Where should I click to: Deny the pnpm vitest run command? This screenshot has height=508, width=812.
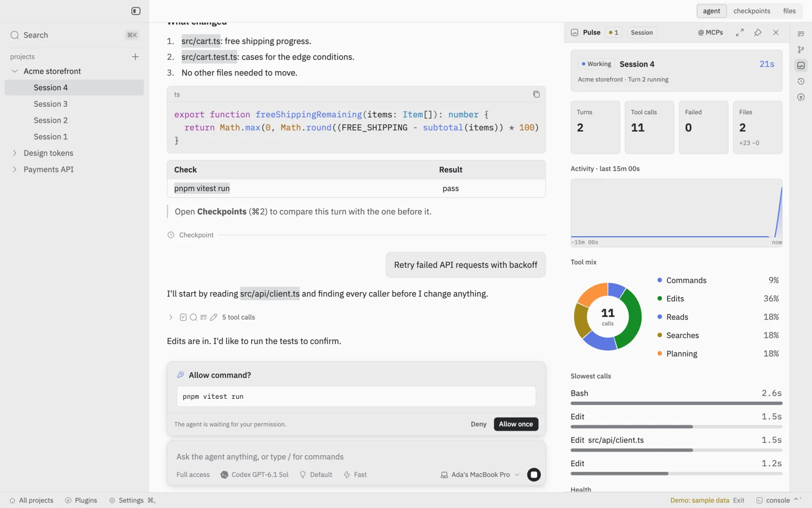click(x=478, y=424)
